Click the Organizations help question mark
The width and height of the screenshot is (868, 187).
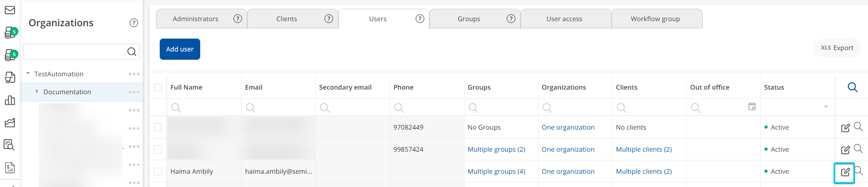(x=134, y=23)
